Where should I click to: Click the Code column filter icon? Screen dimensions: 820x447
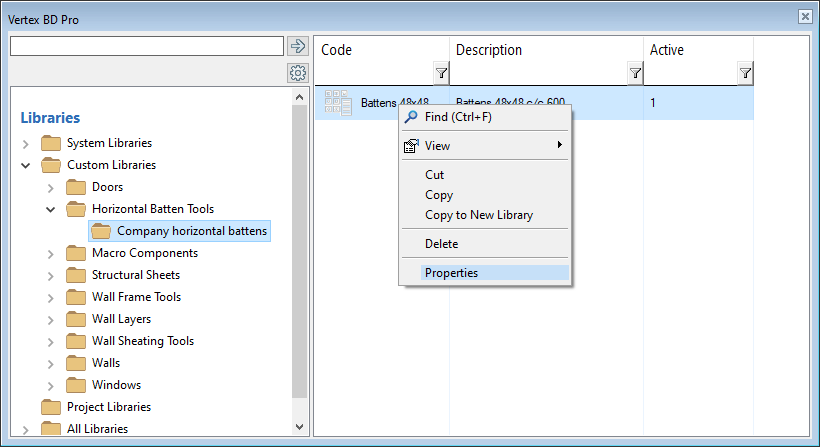441,73
